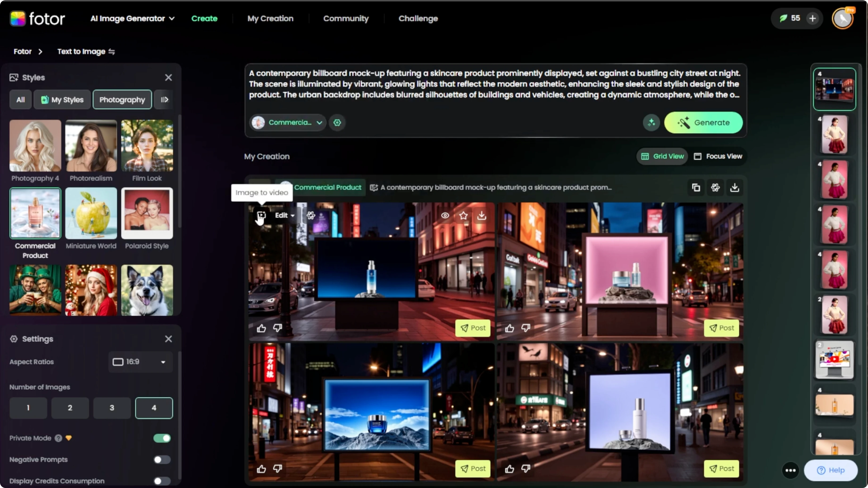Toggle the eye preview on first image
Screen dimensions: 868x488
pyautogui.click(x=445, y=215)
